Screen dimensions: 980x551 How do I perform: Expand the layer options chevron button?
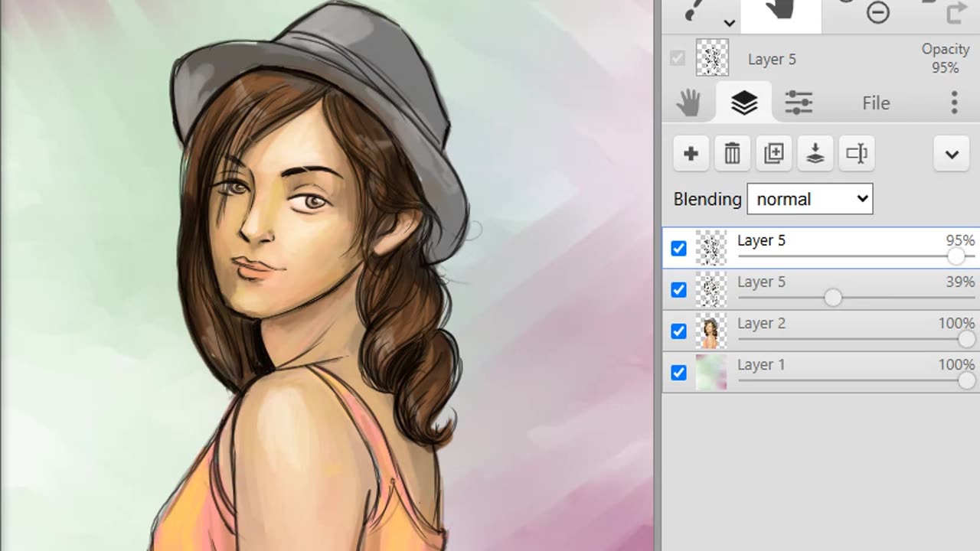(x=952, y=154)
